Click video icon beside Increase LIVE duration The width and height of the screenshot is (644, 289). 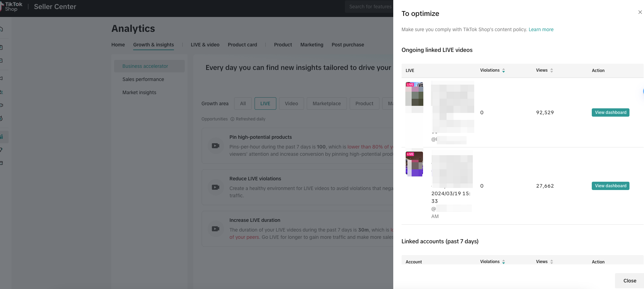pos(215,229)
